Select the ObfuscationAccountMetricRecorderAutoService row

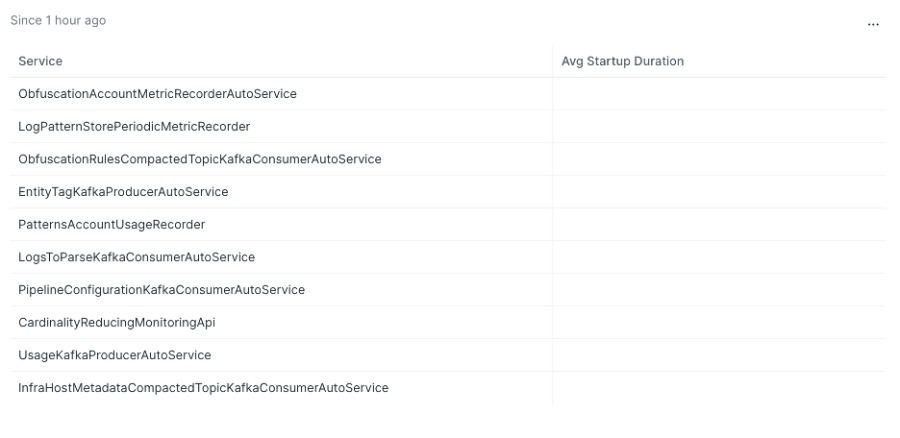448,94
